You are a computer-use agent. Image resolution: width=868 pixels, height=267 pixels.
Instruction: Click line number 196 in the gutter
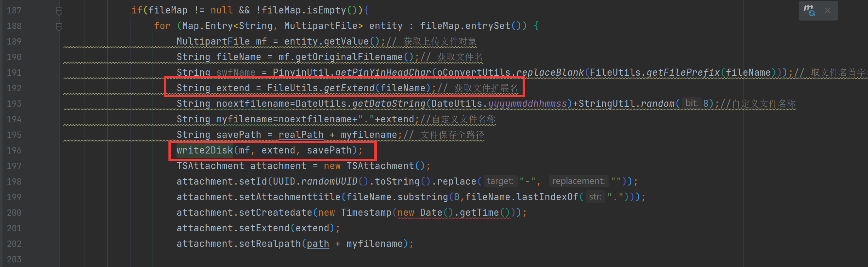click(14, 150)
